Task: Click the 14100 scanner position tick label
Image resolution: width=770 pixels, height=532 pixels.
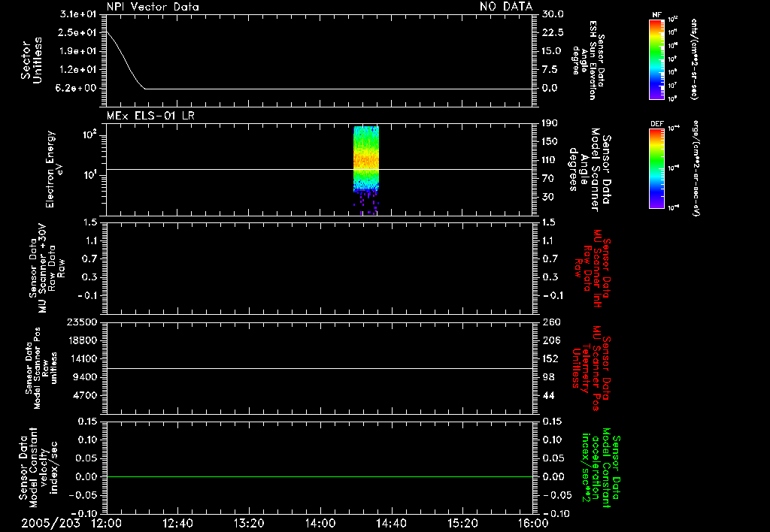Action: 82,358
